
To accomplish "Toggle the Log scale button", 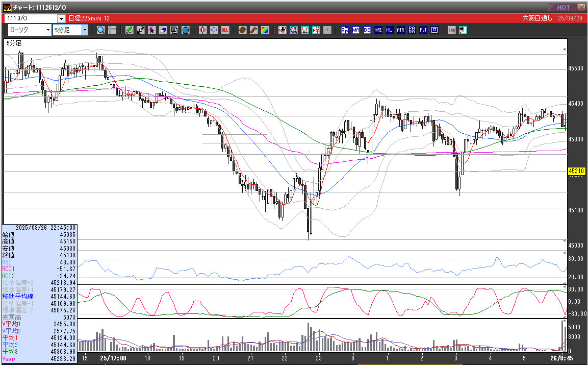I will tap(452, 30).
